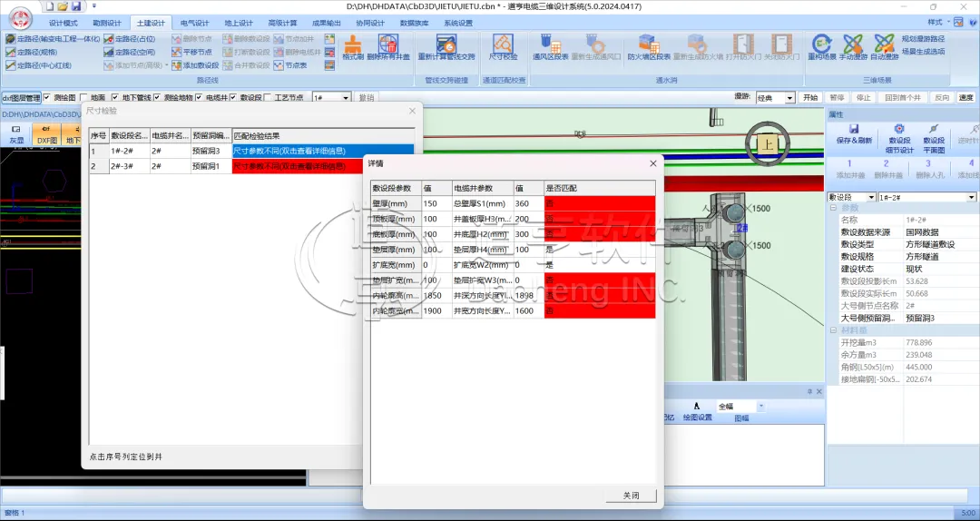This screenshot has width=980, height=521.
Task: Click the 关闭 button in the 详情 dialog
Action: click(x=631, y=496)
